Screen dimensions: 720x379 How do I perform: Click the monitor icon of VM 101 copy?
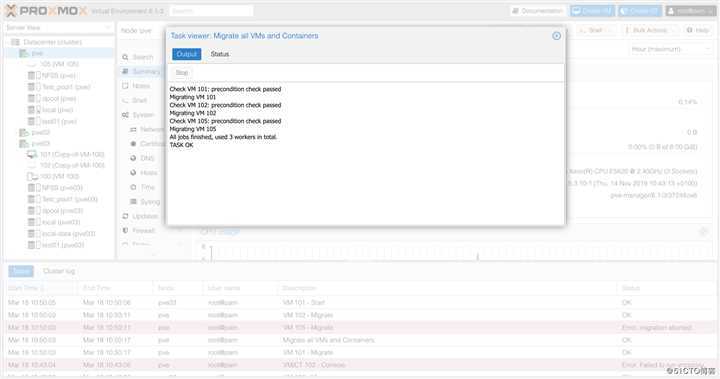(x=32, y=154)
